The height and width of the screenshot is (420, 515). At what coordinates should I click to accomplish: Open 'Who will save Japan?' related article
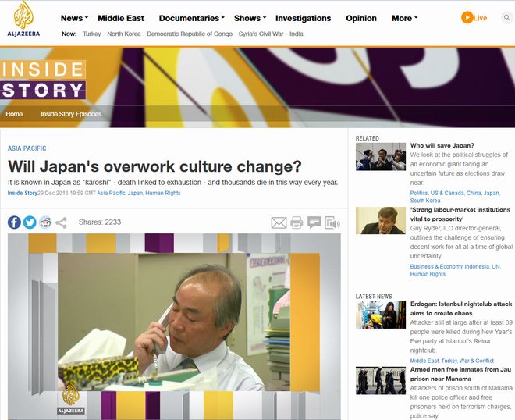pyautogui.click(x=442, y=145)
